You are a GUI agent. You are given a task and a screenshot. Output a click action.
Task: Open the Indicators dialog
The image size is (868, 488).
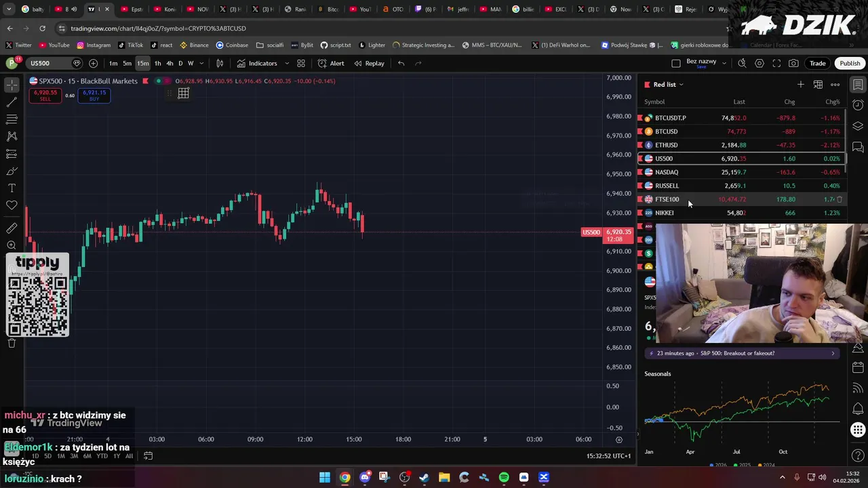[257, 63]
